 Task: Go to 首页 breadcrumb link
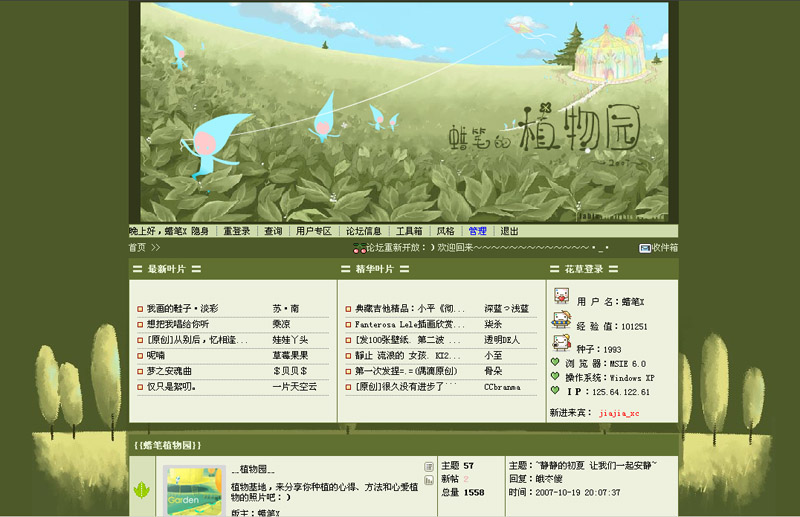click(x=137, y=248)
